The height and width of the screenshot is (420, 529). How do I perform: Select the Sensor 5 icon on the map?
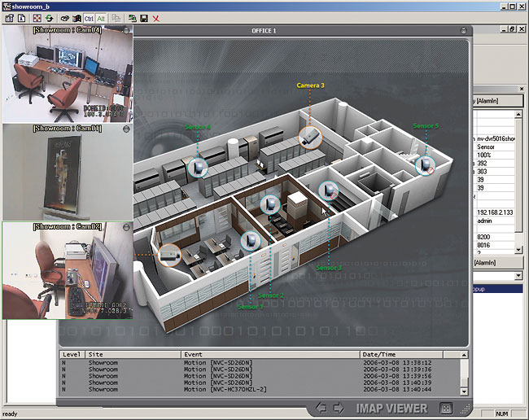(x=425, y=165)
